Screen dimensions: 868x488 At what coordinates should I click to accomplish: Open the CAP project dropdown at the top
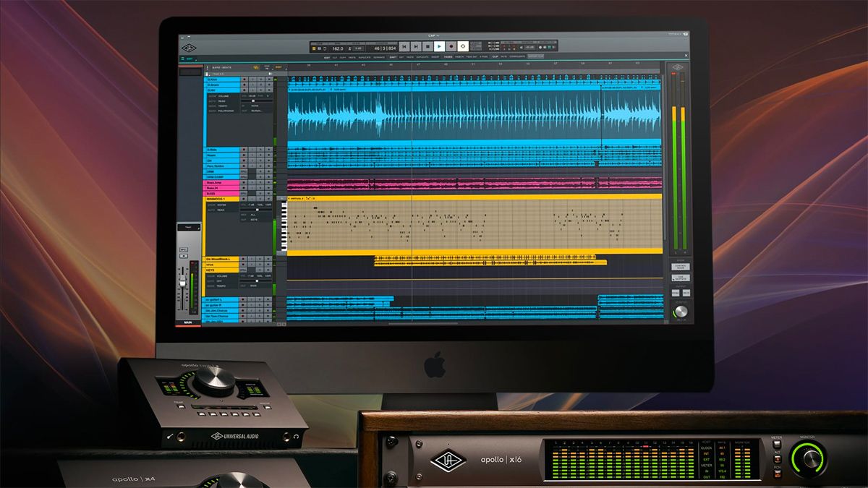(x=433, y=35)
